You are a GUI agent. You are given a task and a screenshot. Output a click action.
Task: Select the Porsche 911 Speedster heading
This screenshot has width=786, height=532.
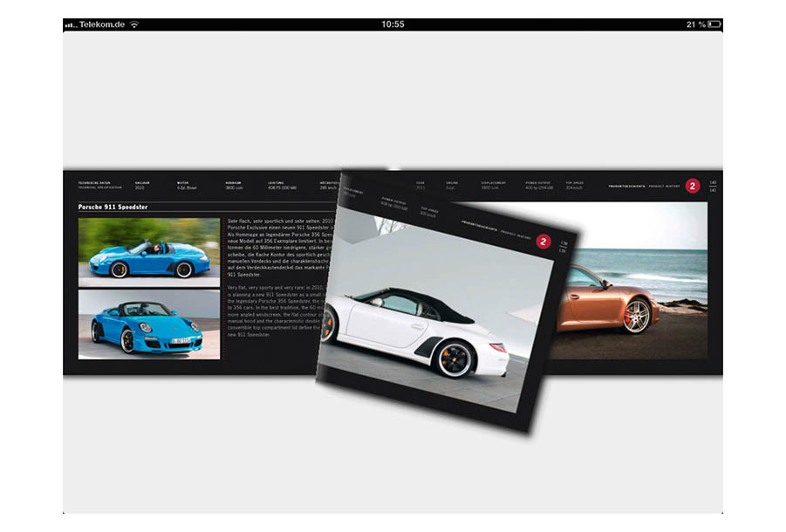pos(113,207)
